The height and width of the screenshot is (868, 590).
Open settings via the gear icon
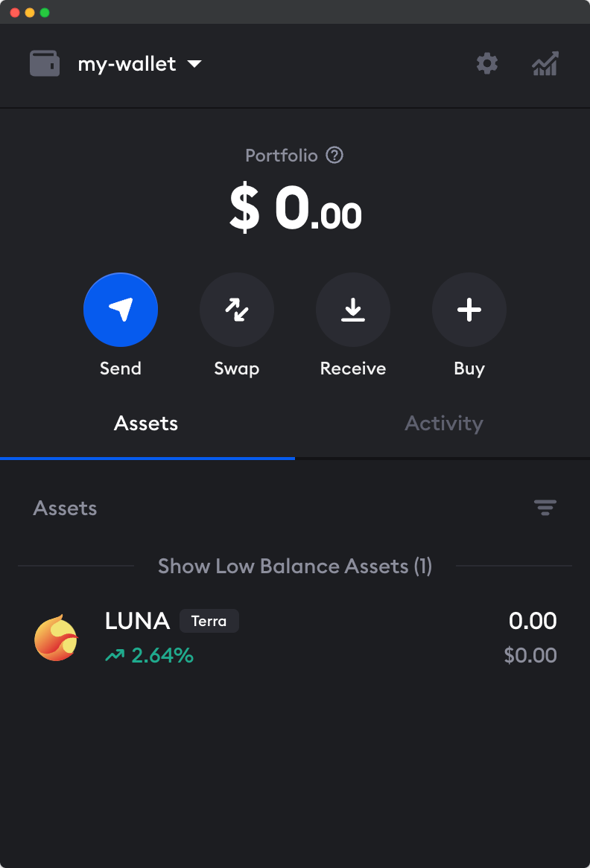[487, 64]
